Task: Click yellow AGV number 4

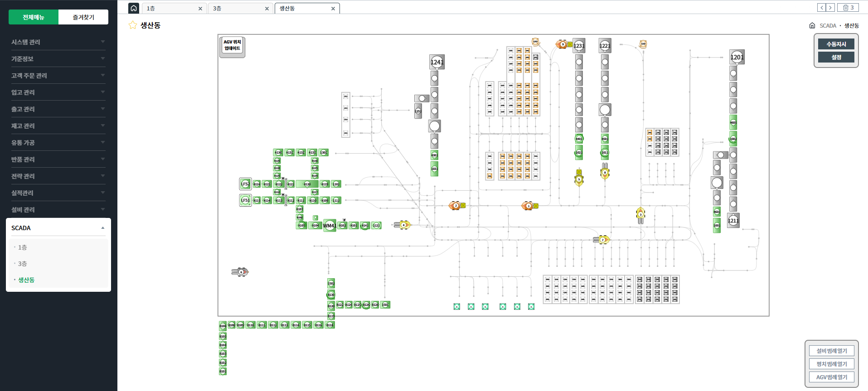Action: pyautogui.click(x=402, y=225)
